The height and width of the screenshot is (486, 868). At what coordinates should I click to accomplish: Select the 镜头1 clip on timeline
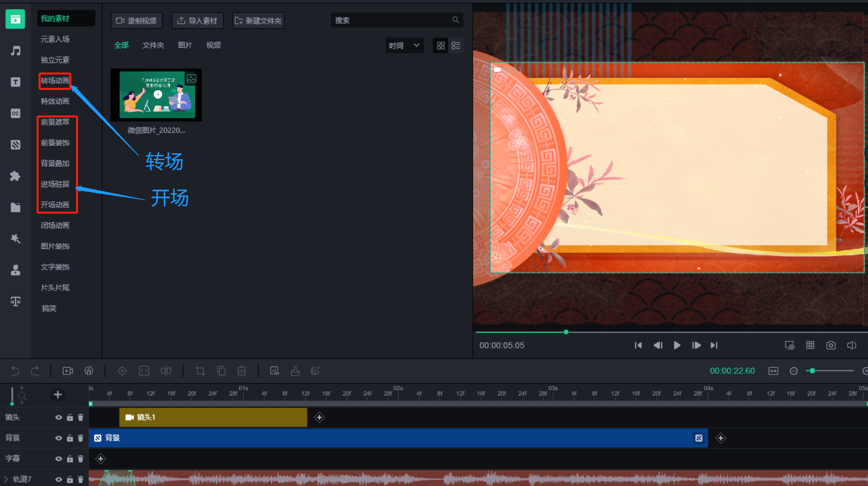(x=213, y=417)
